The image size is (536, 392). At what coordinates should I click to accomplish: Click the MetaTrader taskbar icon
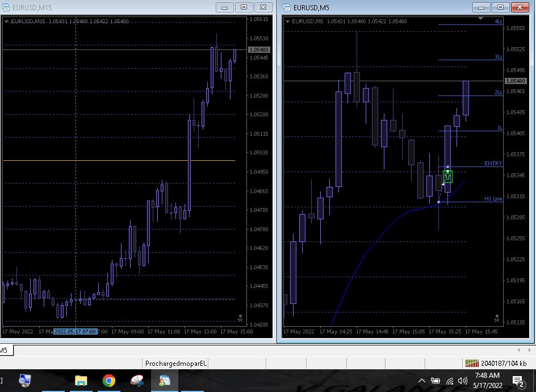pos(165,381)
